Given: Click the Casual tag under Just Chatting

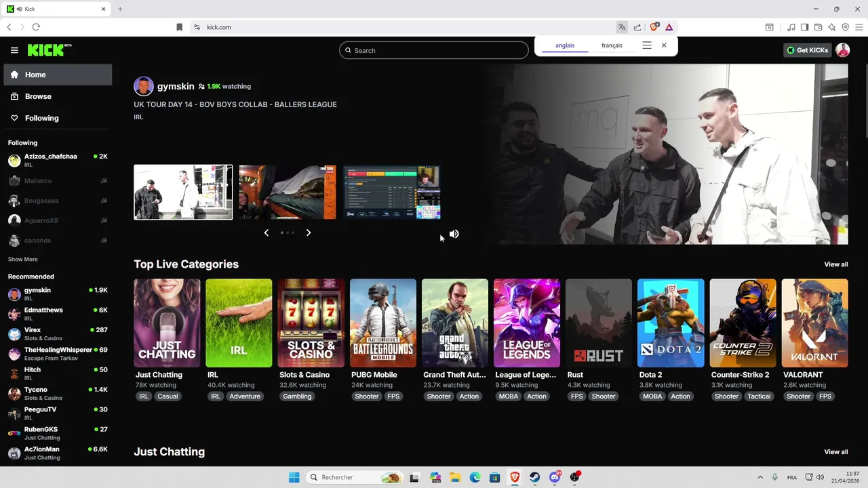Looking at the screenshot, I should point(167,396).
